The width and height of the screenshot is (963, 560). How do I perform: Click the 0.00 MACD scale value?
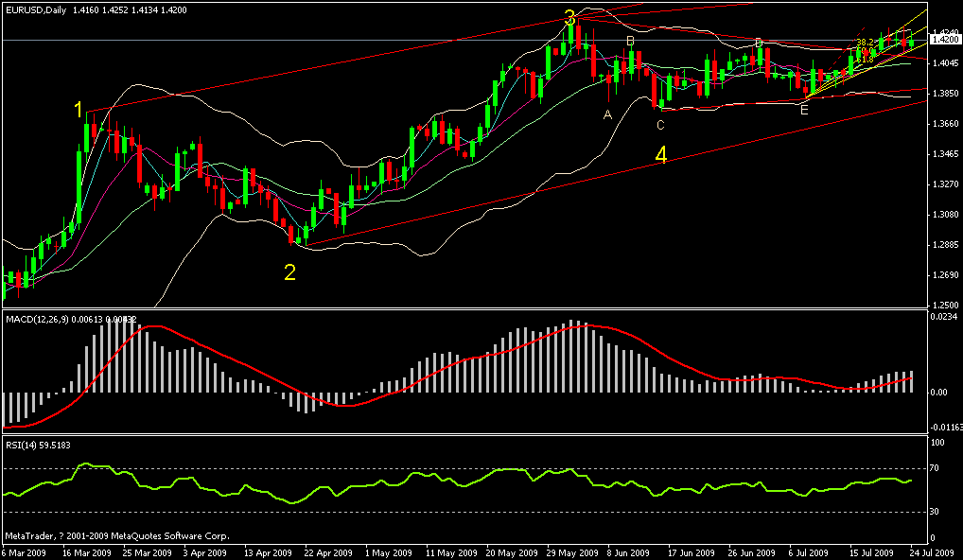click(941, 393)
